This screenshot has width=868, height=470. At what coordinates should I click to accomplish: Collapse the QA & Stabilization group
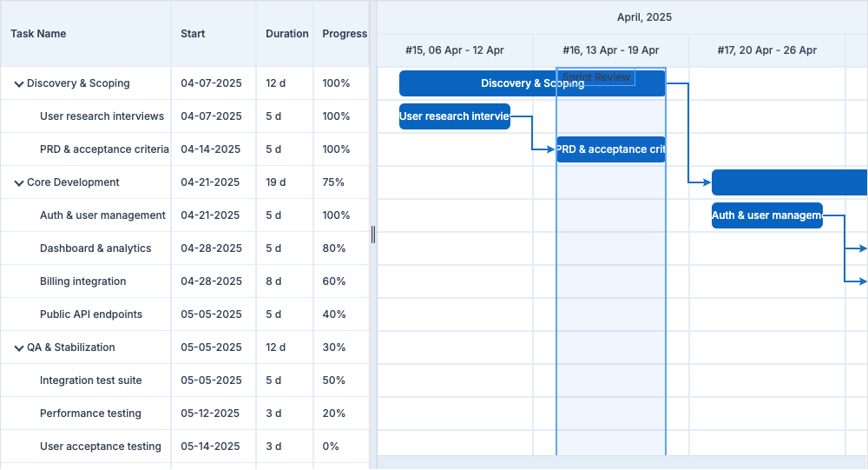pos(18,348)
